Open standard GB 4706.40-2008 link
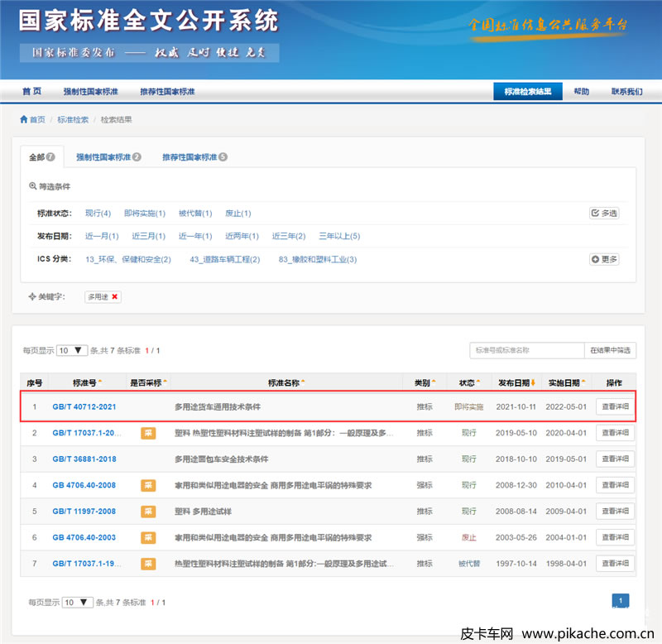The height and width of the screenshot is (644, 662). pos(84,485)
